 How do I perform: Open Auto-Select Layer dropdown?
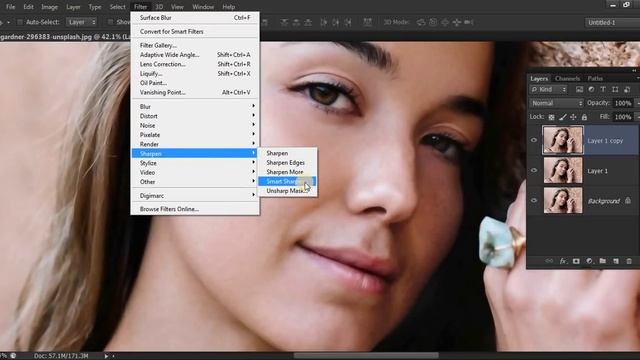tap(82, 22)
